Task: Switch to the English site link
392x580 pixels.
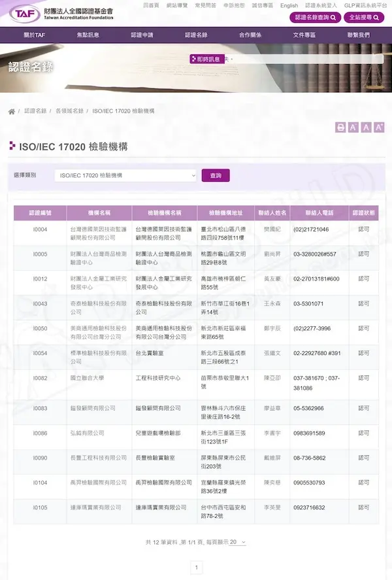Action: [289, 5]
